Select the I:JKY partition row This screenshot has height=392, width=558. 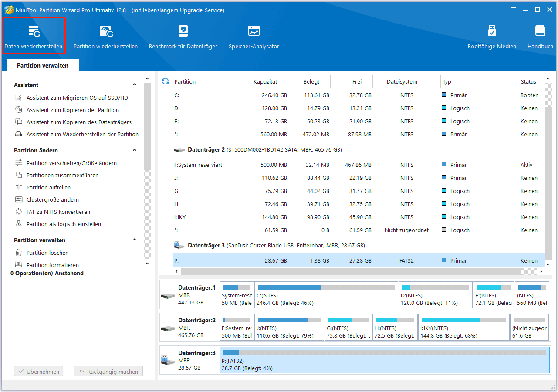(x=358, y=217)
